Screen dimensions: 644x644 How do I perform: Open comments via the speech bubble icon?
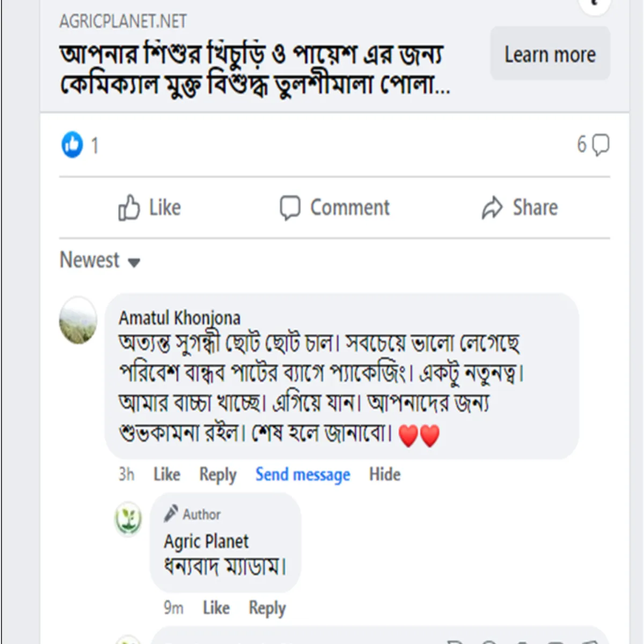coord(600,143)
